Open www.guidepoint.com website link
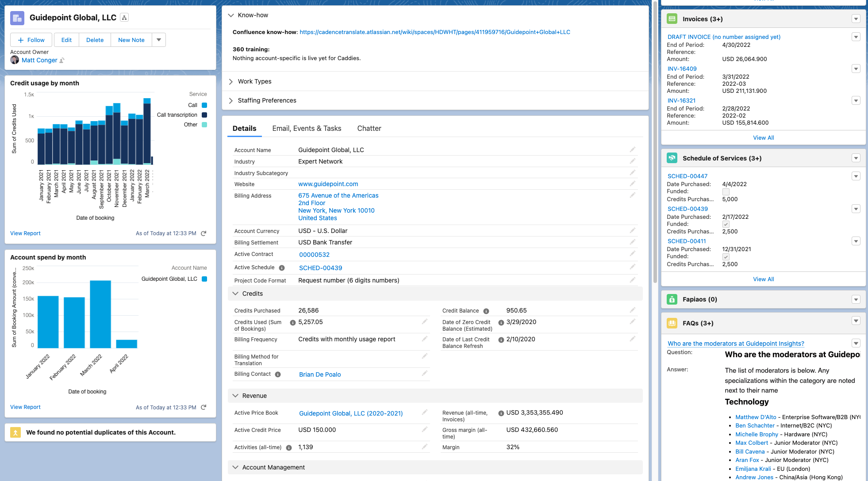Screen dimensions: 868x481 [x=328, y=184]
